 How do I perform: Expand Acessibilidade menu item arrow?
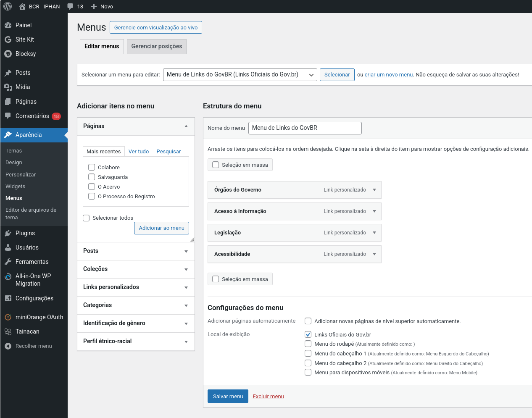(374, 254)
